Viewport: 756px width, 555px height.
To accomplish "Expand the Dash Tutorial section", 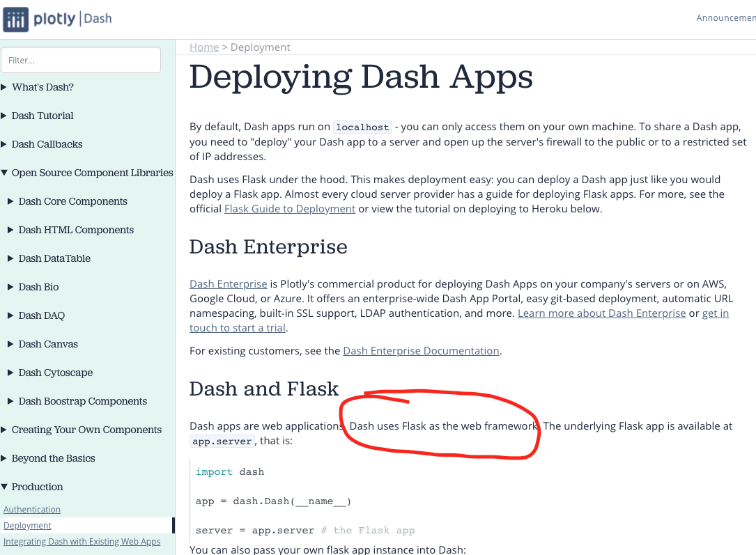I will click(x=43, y=116).
